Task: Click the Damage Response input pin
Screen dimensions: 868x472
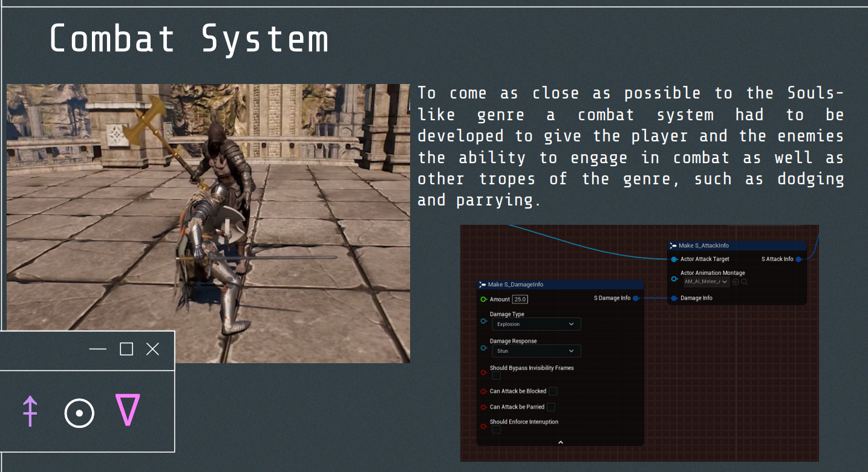Action: pos(483,348)
